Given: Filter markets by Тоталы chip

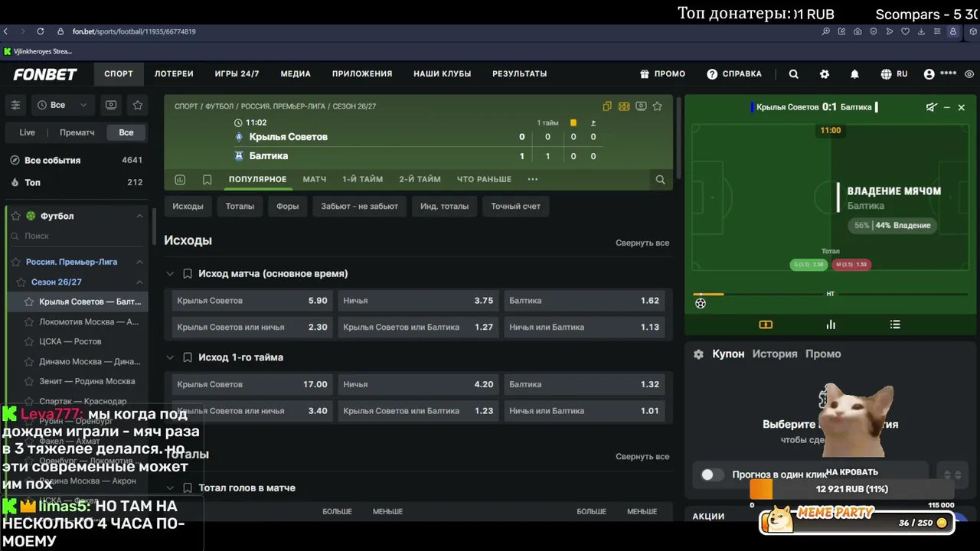Looking at the screenshot, I should point(240,207).
